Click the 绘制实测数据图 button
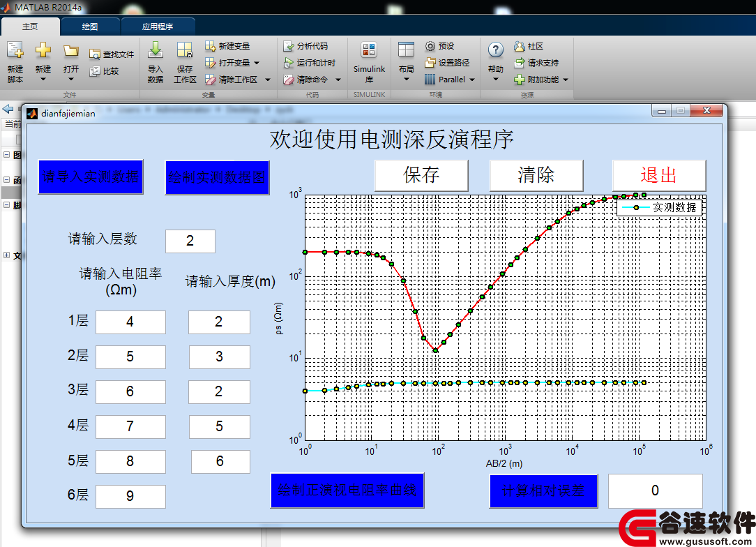 click(x=217, y=177)
